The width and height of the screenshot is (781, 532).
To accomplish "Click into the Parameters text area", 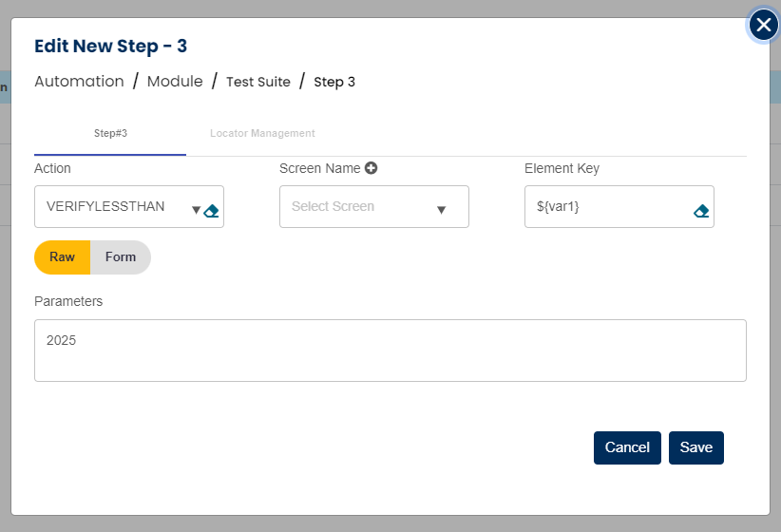I will click(x=390, y=351).
